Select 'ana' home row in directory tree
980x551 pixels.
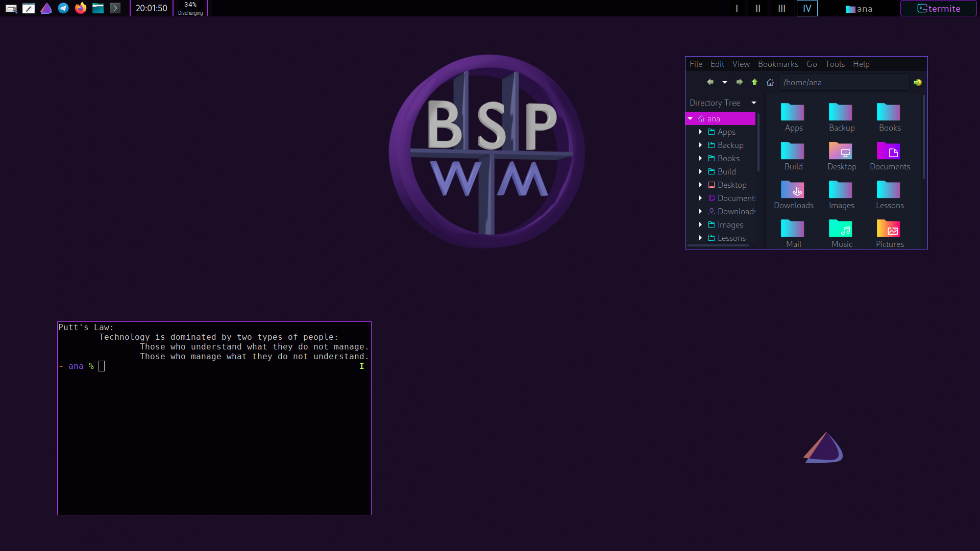pos(721,118)
